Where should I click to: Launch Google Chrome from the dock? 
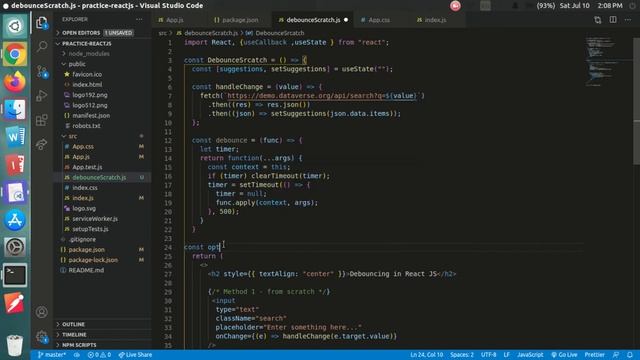[15, 54]
